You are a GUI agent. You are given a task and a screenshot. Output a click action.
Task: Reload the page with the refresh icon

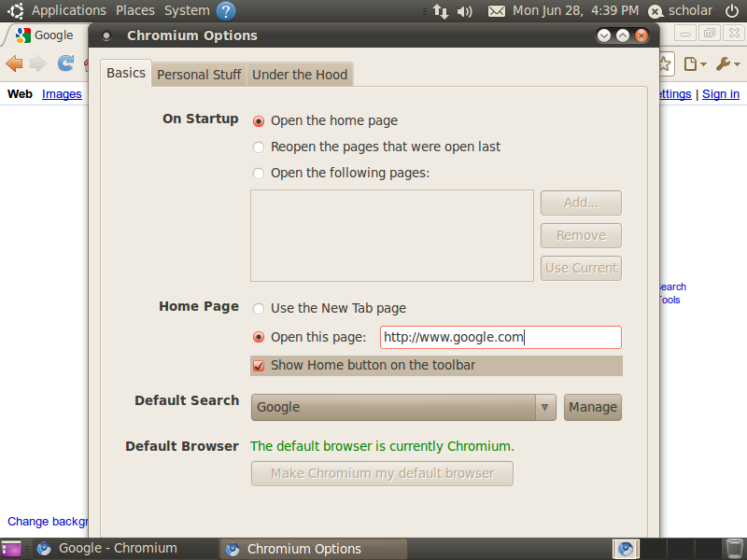[x=65, y=63]
